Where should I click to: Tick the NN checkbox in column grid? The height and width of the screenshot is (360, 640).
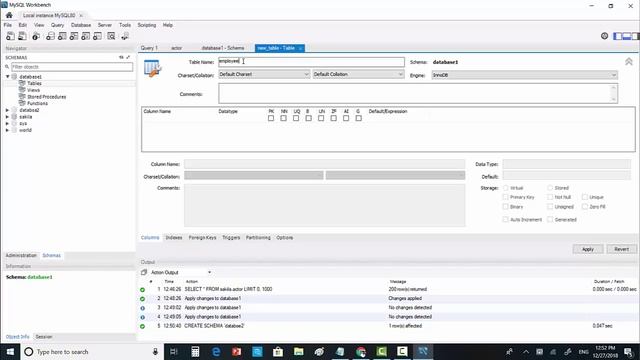pos(283,118)
